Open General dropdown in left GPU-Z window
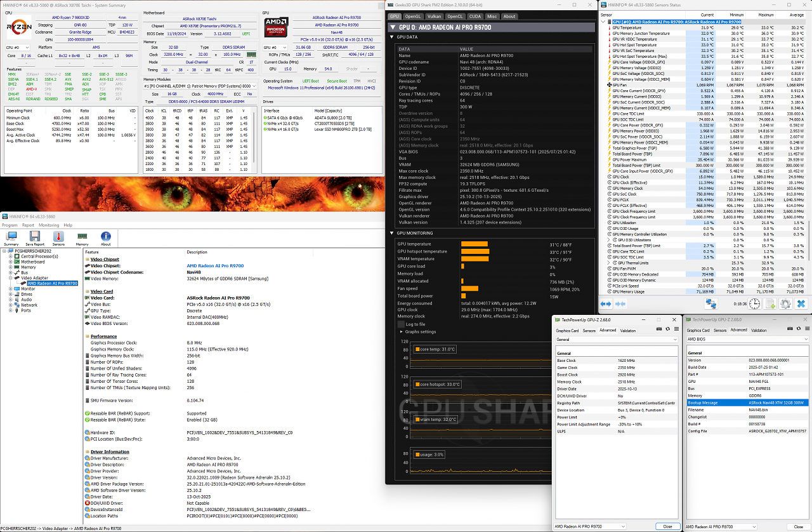This screenshot has height=532, width=812. pos(617,340)
